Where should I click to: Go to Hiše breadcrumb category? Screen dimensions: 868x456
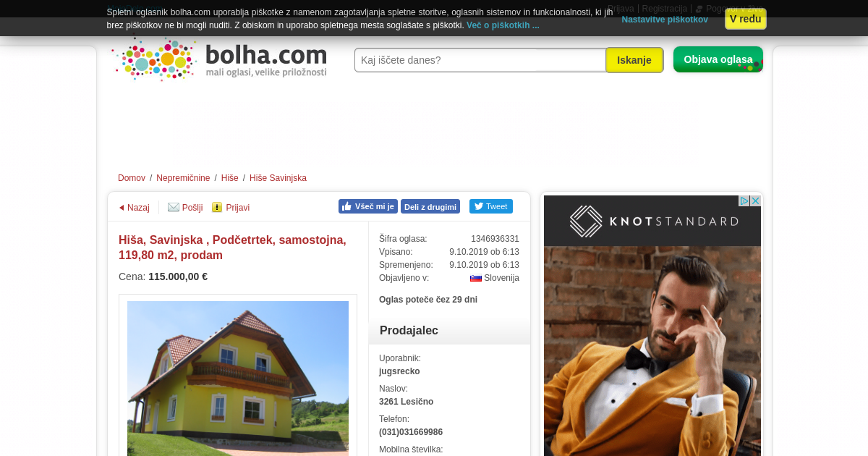tap(230, 178)
